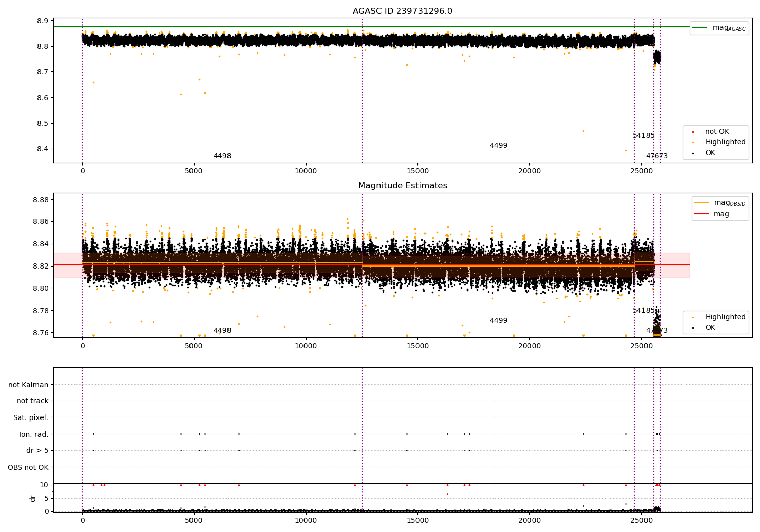
Task: Click the '20000' x-tick under the bottom plot
Action: tap(529, 520)
